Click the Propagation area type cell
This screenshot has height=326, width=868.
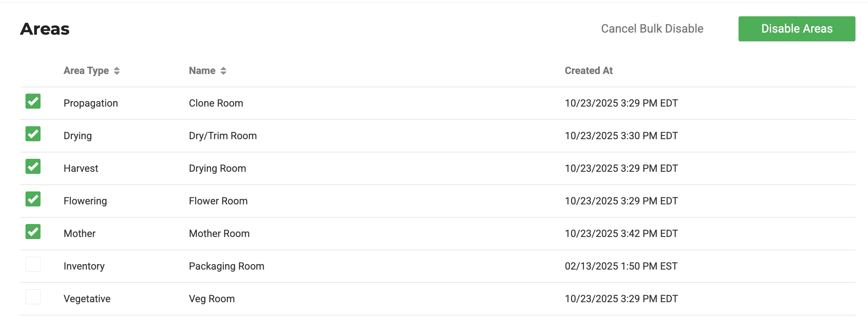click(91, 103)
